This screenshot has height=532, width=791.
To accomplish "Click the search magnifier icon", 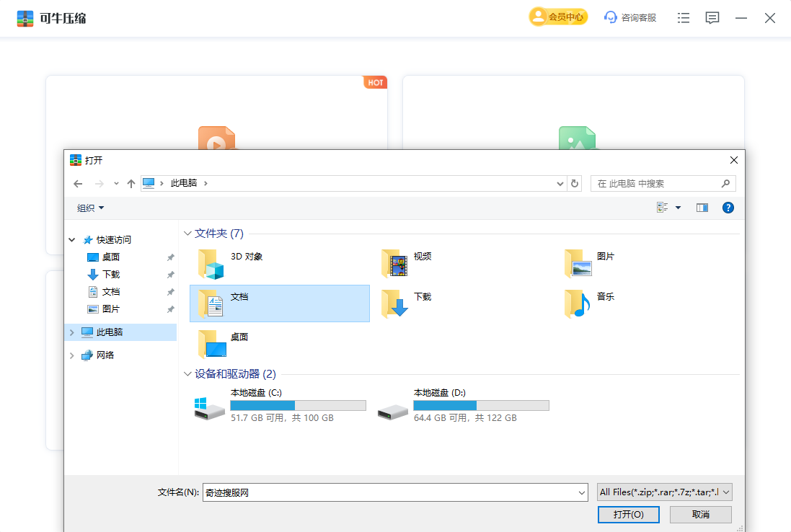I will pos(725,184).
